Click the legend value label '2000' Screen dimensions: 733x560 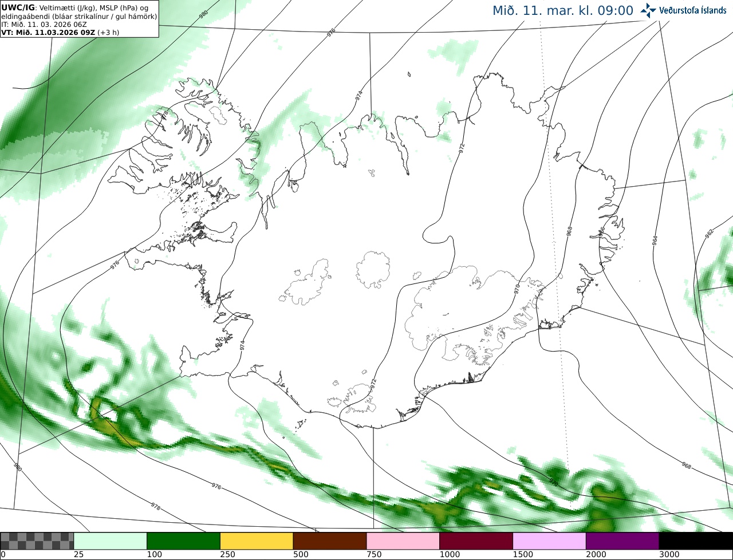(596, 555)
